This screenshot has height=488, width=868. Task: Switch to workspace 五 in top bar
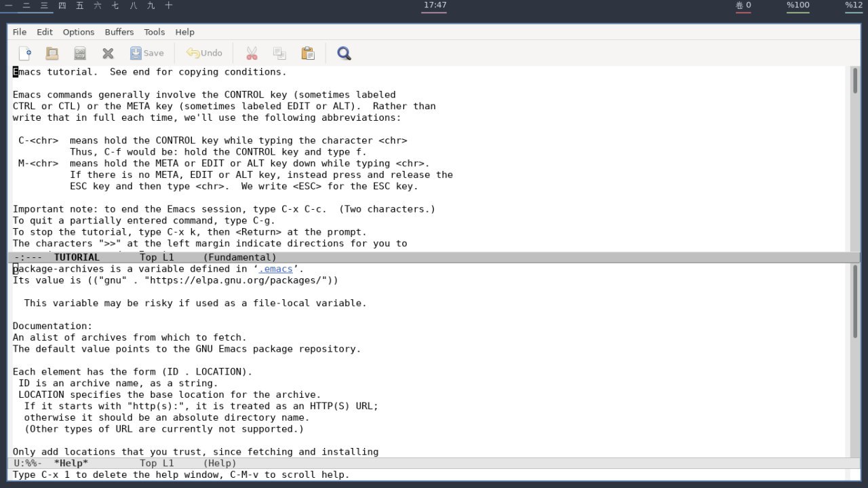pyautogui.click(x=80, y=5)
